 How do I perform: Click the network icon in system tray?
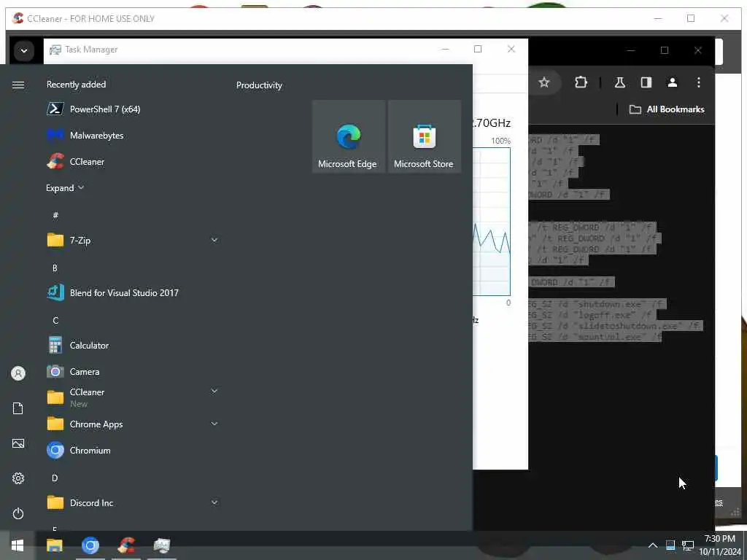tap(687, 545)
